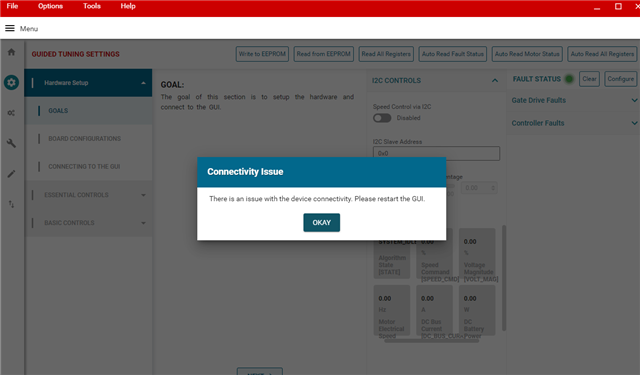Click Auto Read Fault Status button
Viewport: 640px width, 375px height.
click(x=453, y=54)
